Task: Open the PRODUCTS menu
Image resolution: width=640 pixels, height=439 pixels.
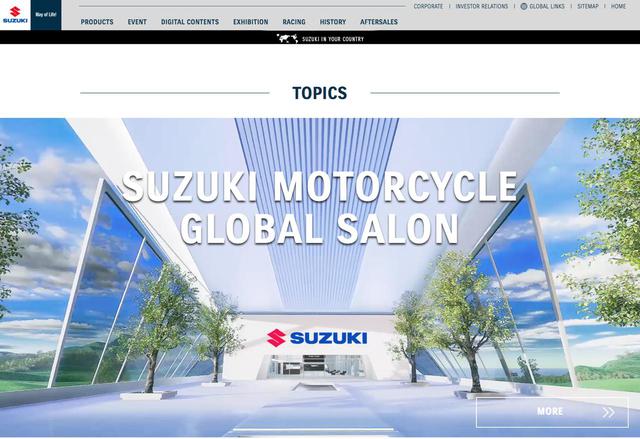Action: tap(97, 22)
